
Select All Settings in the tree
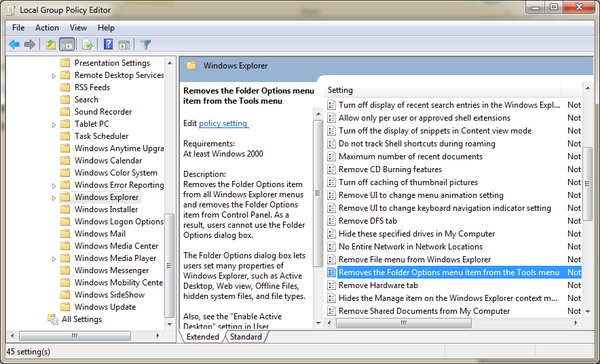[82, 319]
